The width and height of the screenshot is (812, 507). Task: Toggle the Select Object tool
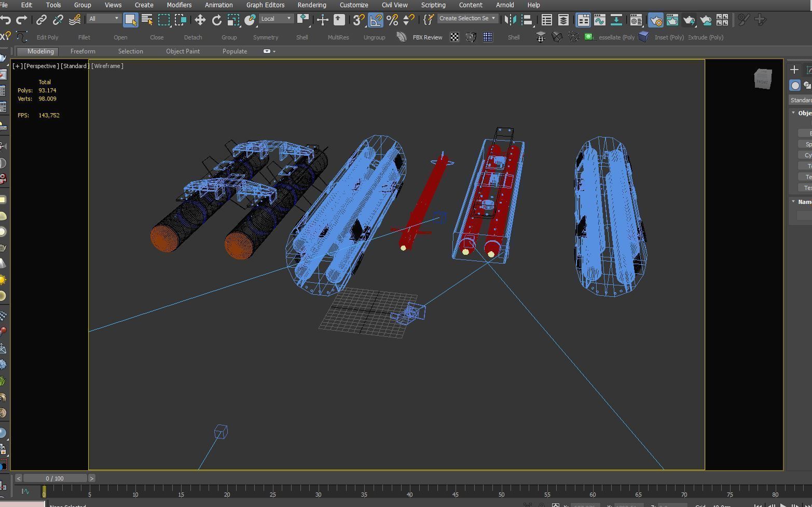point(131,20)
